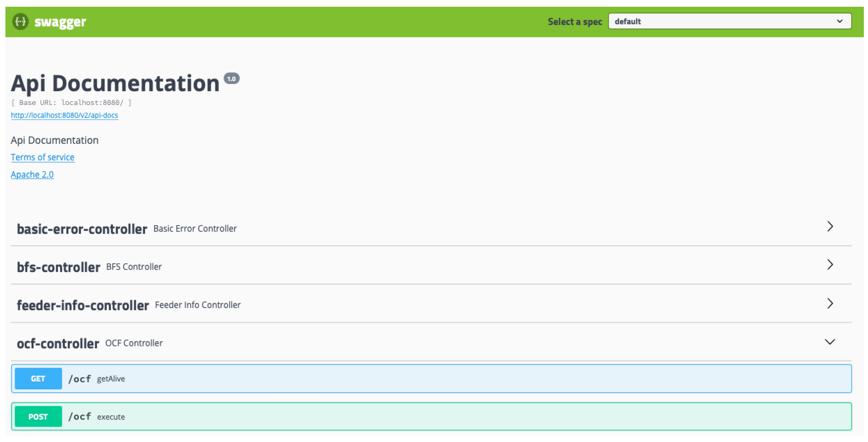Screen dimensions: 868x442
Task: Click the blue GET method badge
Action: click(38, 379)
